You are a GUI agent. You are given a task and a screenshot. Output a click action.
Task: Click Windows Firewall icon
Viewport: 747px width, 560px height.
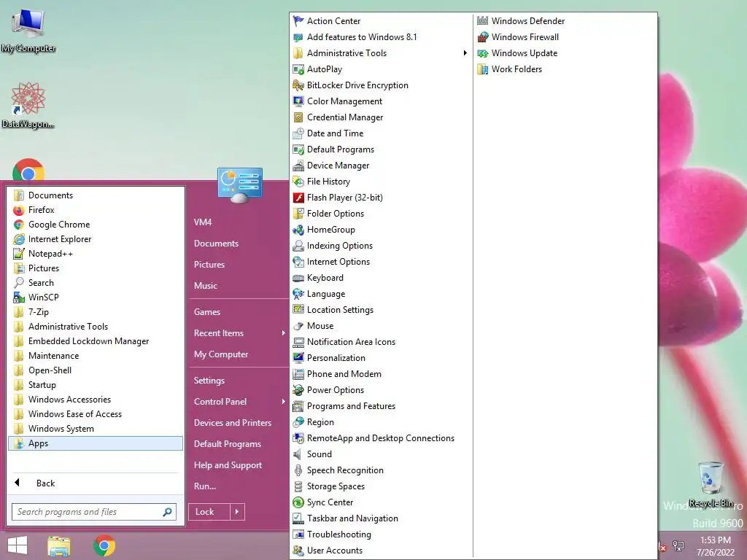[x=483, y=37]
